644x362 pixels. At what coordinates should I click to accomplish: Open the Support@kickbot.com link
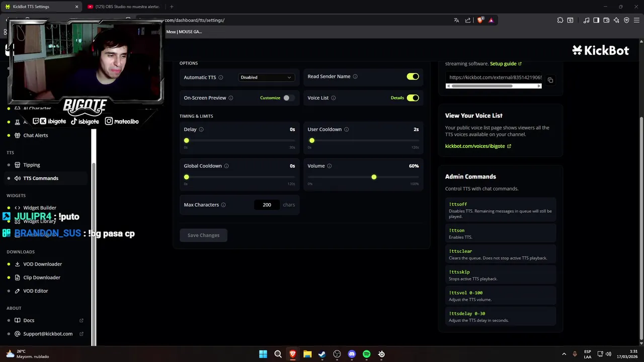[48, 334]
